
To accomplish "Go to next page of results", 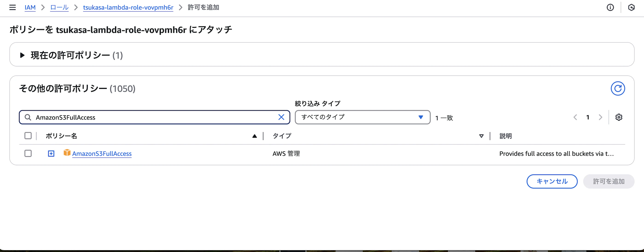I will [600, 117].
